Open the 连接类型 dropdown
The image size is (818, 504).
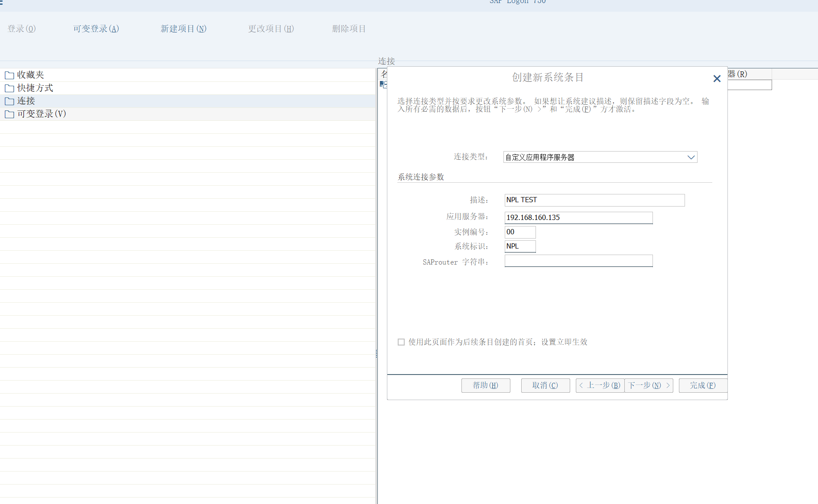click(691, 157)
